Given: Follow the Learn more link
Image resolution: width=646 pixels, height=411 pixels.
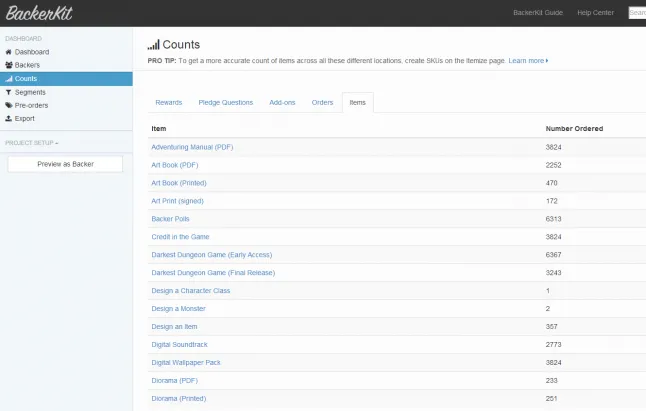Looking at the screenshot, I should pyautogui.click(x=528, y=61).
